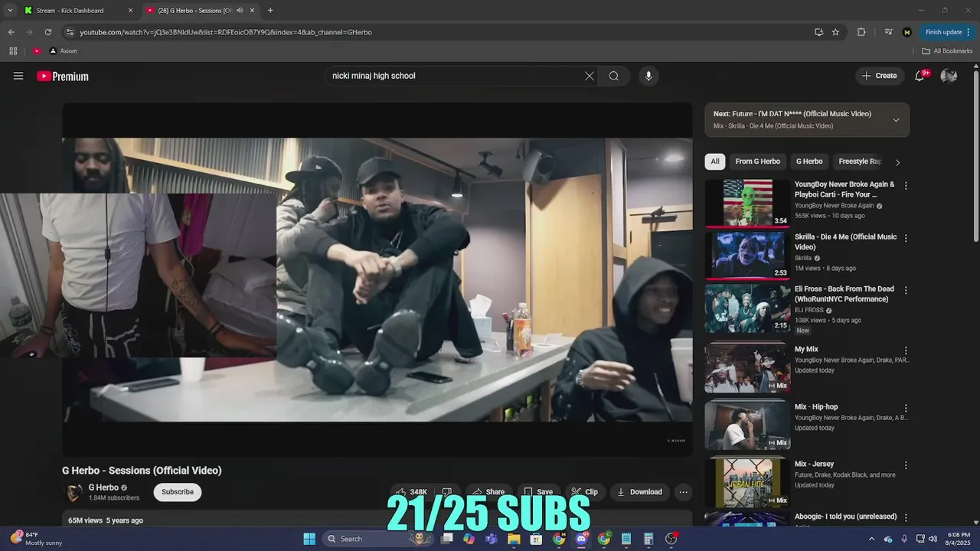Open All Bookmarks folder
Viewport: 980px width, 551px height.
point(947,51)
